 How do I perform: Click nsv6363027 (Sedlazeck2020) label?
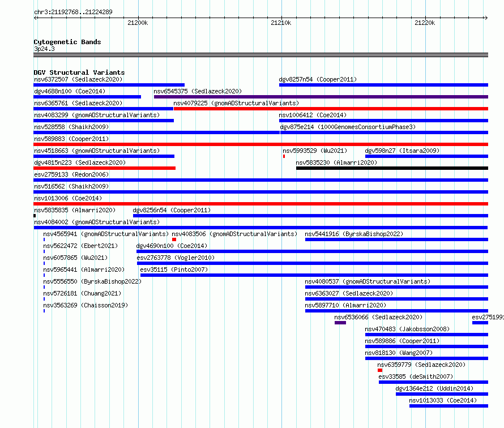(349, 293)
